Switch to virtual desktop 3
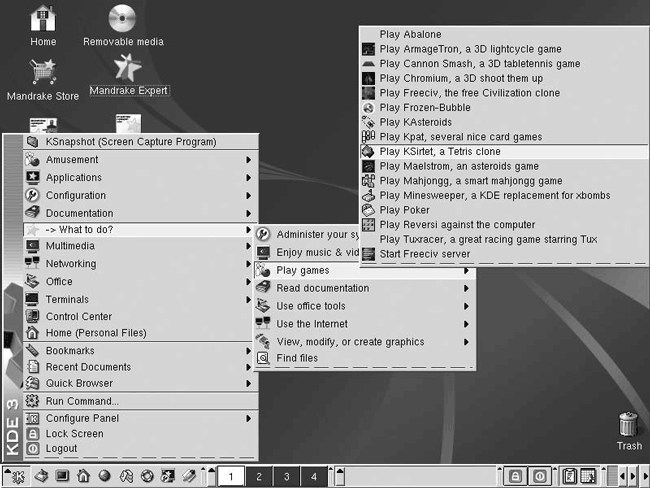650x488 pixels. [286, 476]
